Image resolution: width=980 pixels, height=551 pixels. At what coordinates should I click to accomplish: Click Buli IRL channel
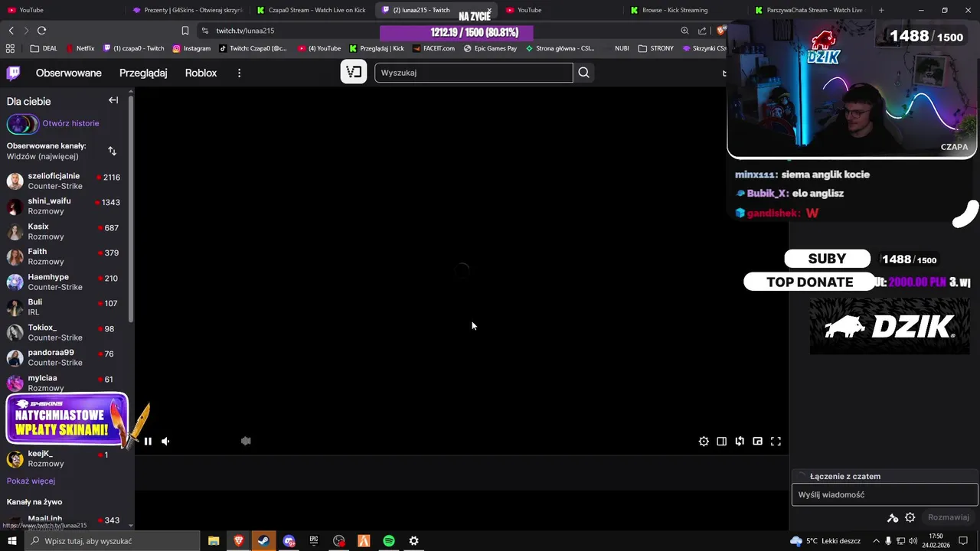[64, 308]
